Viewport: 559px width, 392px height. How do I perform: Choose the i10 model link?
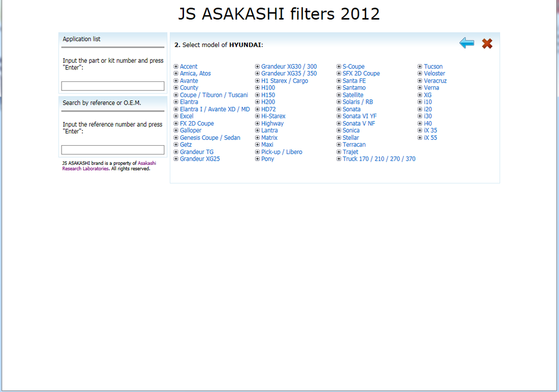428,102
